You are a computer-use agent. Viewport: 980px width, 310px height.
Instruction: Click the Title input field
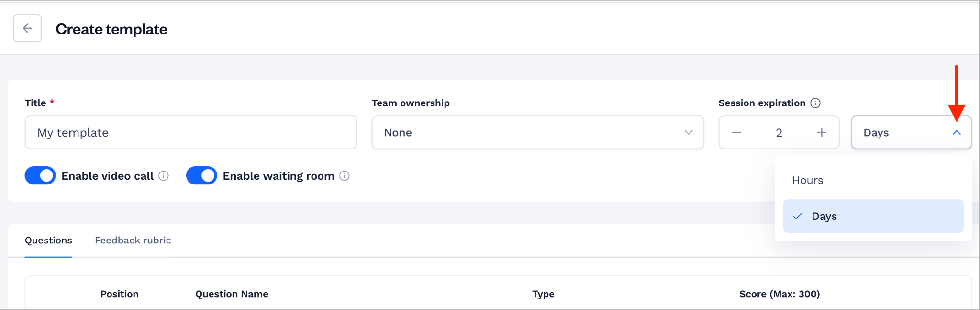coord(191,132)
